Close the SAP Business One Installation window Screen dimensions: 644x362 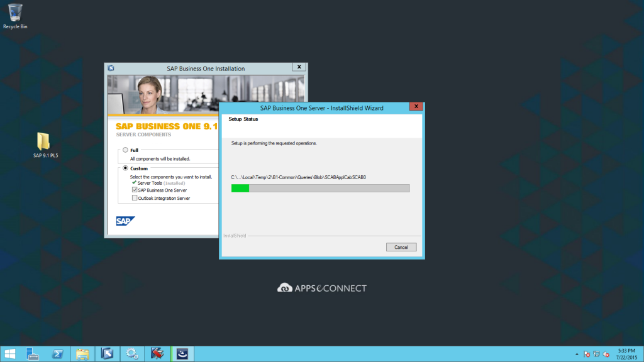[299, 67]
